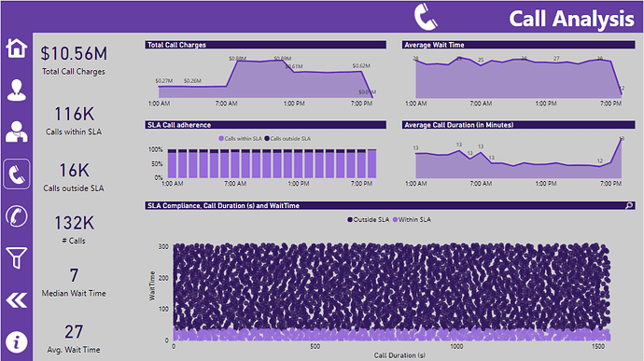Open the agent with headset icon page
Image resolution: width=644 pixels, height=361 pixels.
tap(17, 132)
